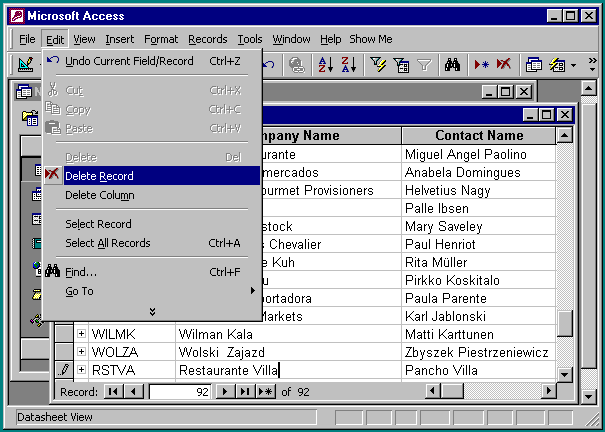Go to first record navigation button
Viewport: 605px width, 432px height.
pyautogui.click(x=113, y=392)
